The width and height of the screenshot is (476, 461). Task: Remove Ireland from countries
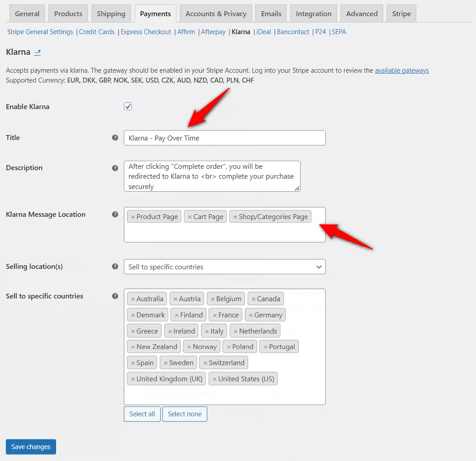point(170,331)
